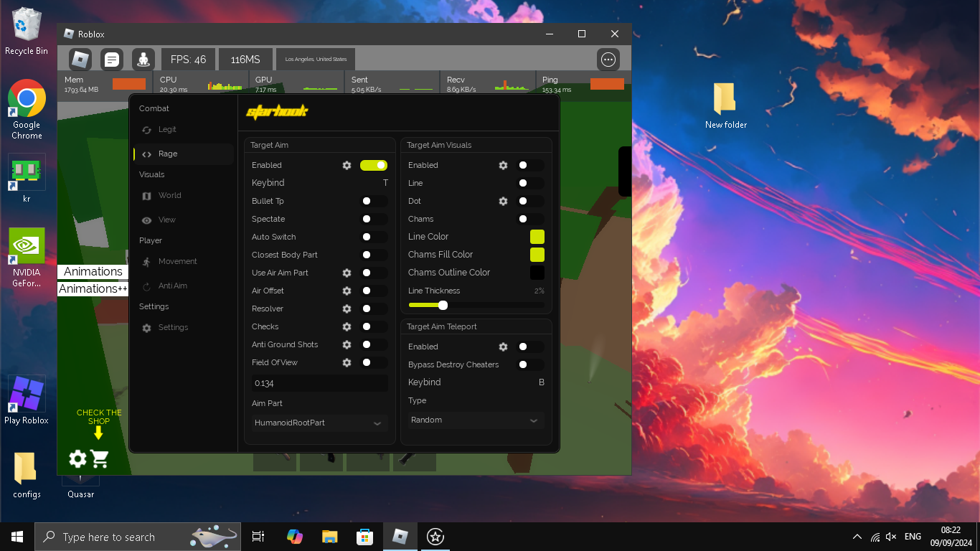Image resolution: width=980 pixels, height=551 pixels.
Task: Pick the Chams Outline Color swatch
Action: pyautogui.click(x=537, y=273)
